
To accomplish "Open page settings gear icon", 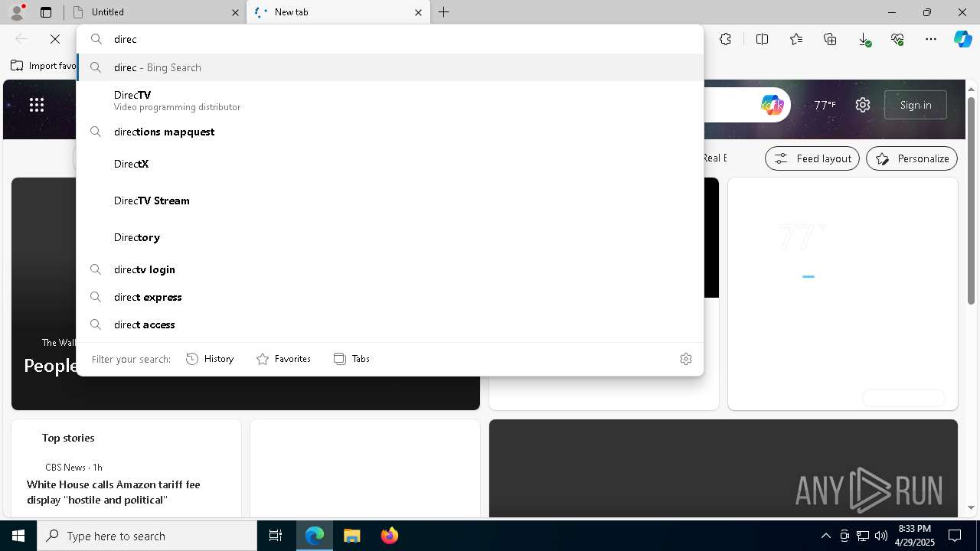I will [863, 105].
